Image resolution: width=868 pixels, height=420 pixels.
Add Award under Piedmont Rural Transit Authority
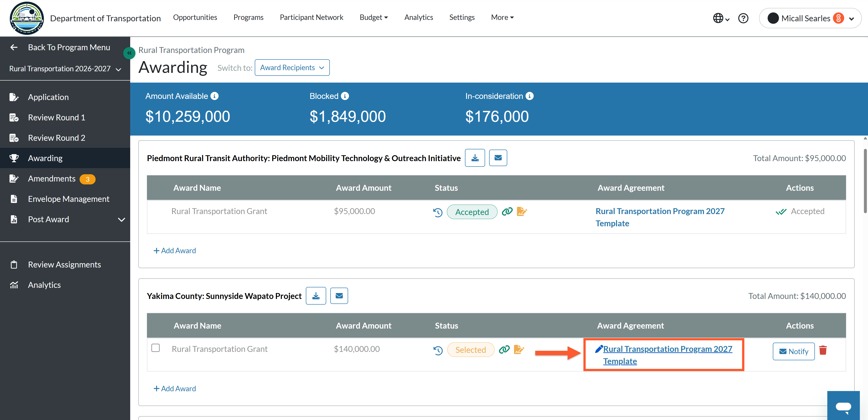point(175,251)
